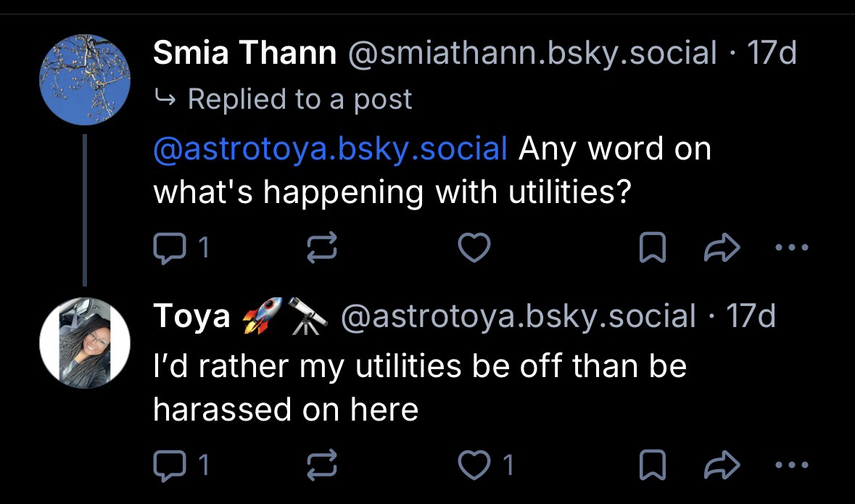Open Toya's profile picture

(84, 341)
